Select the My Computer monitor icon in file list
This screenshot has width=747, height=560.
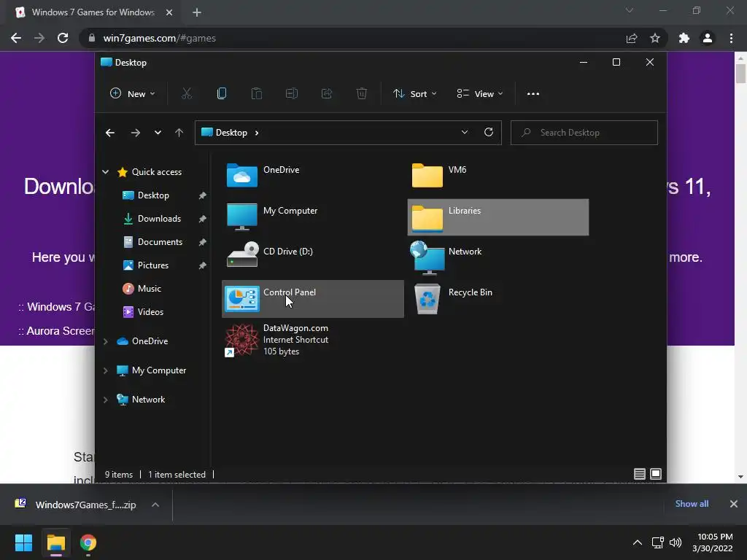point(242,217)
